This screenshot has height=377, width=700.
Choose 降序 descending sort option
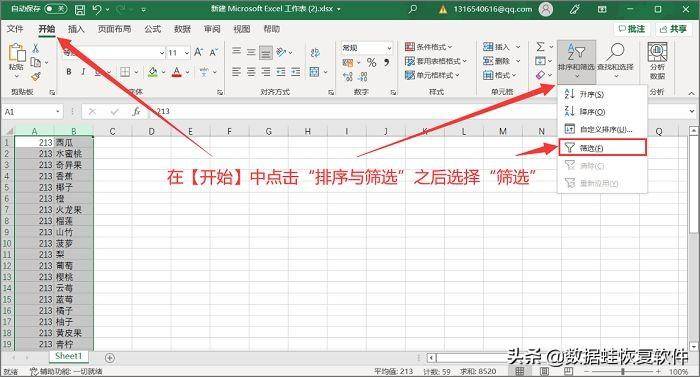coord(602,112)
